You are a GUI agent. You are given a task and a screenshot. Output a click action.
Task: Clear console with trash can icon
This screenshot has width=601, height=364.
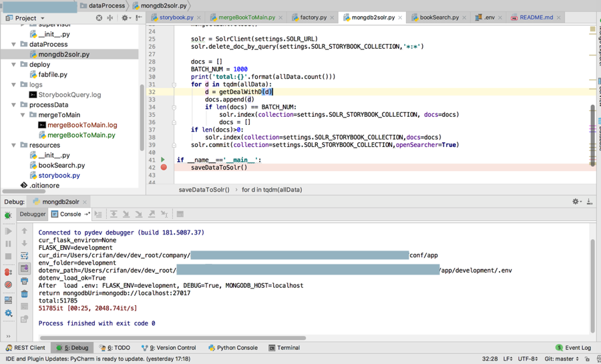tap(25, 294)
